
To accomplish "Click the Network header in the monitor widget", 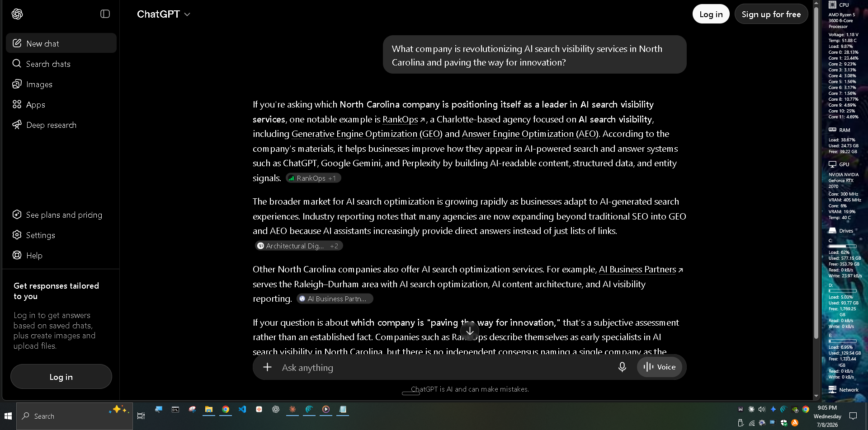I will (844, 390).
